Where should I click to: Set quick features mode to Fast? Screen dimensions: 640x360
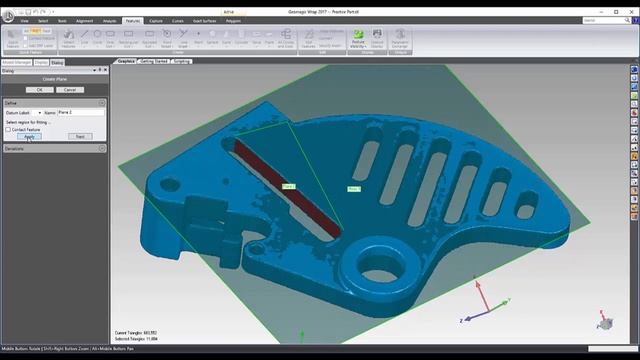click(46, 31)
